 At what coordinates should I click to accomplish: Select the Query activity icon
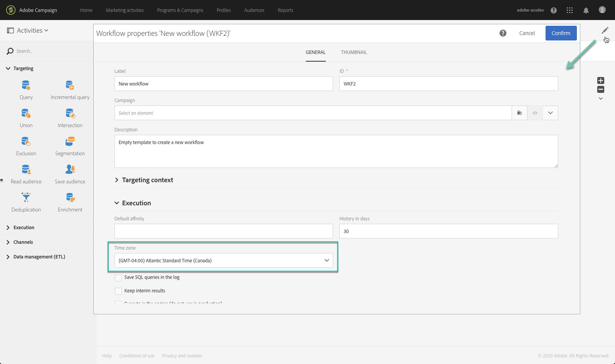(26, 85)
